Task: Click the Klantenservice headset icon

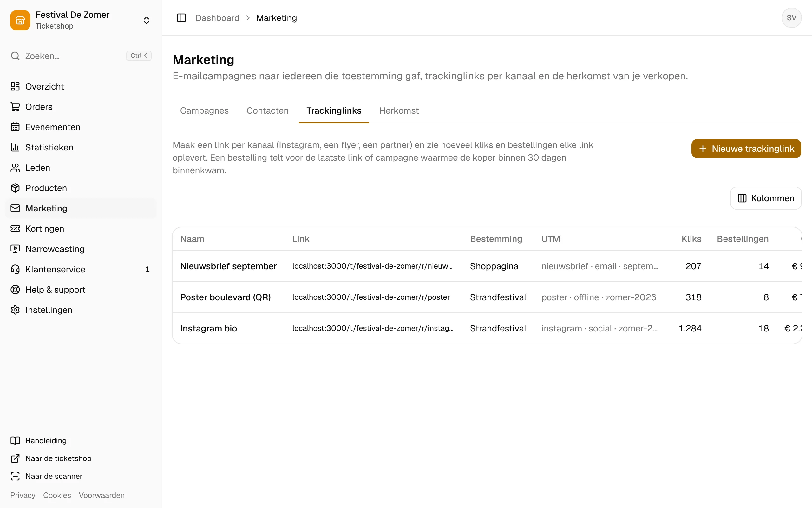Action: [x=15, y=270]
